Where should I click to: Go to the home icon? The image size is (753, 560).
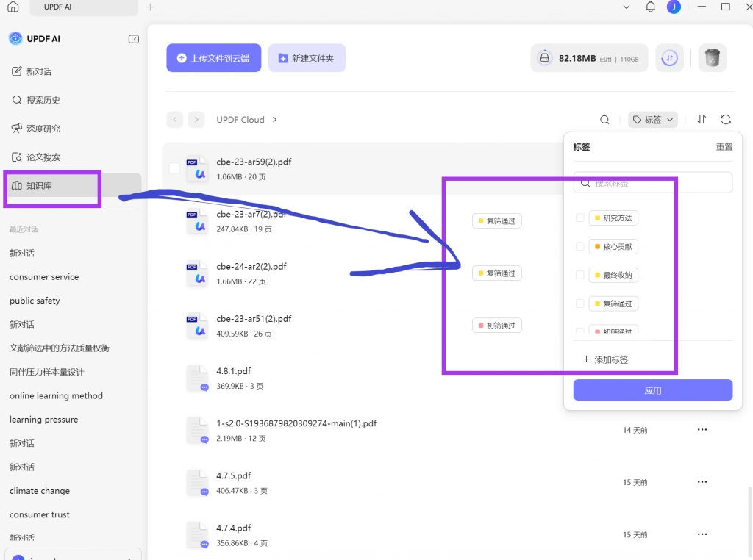[13, 7]
